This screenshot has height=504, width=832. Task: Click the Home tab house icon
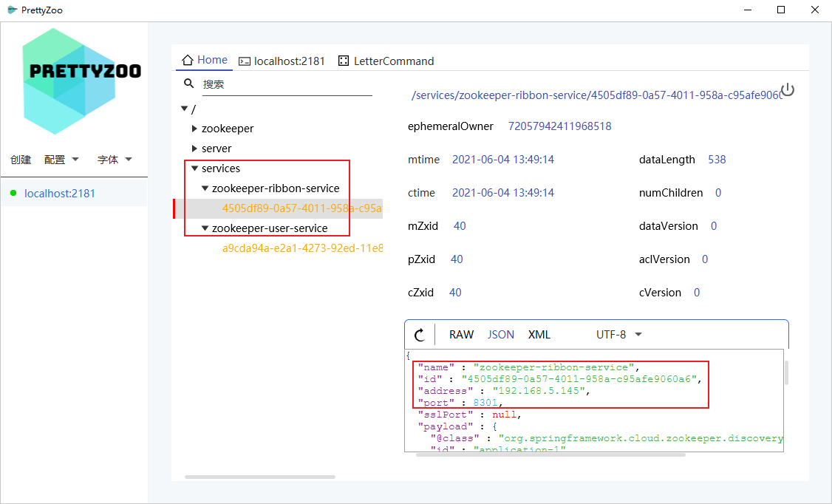(x=187, y=59)
